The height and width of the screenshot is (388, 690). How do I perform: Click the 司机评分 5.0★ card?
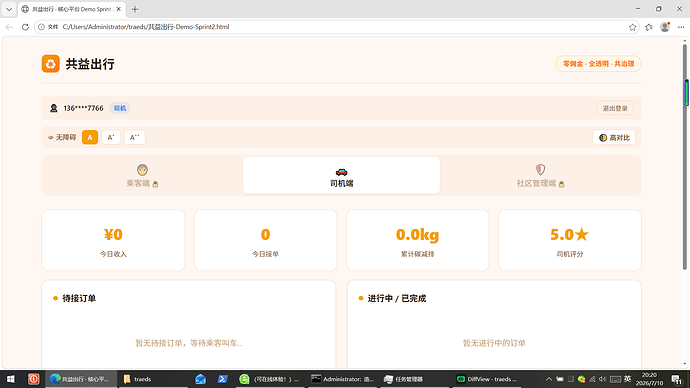click(569, 240)
